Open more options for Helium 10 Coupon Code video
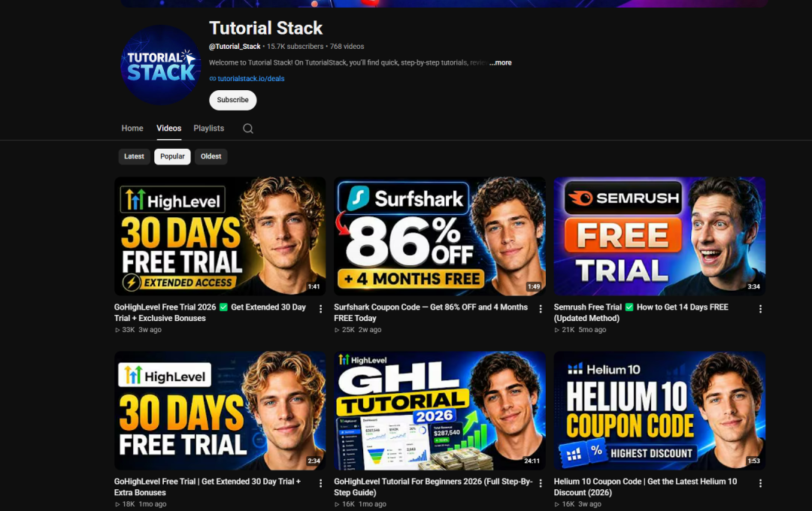 760,483
